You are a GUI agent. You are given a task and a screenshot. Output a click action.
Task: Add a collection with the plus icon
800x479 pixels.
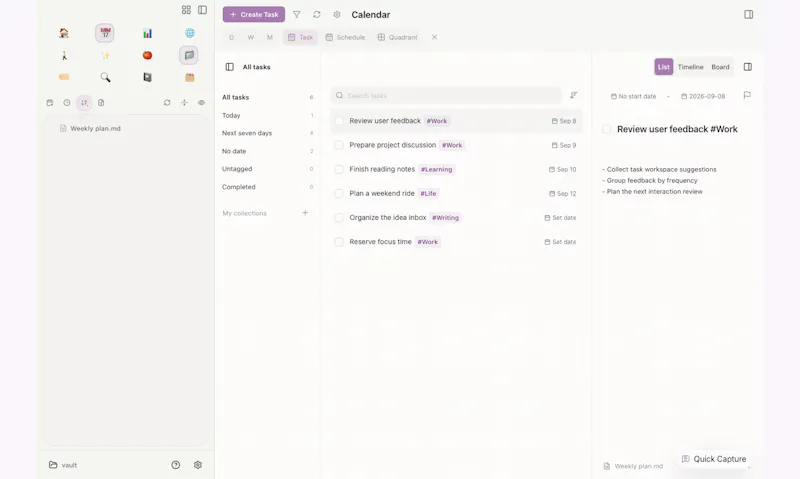[305, 213]
